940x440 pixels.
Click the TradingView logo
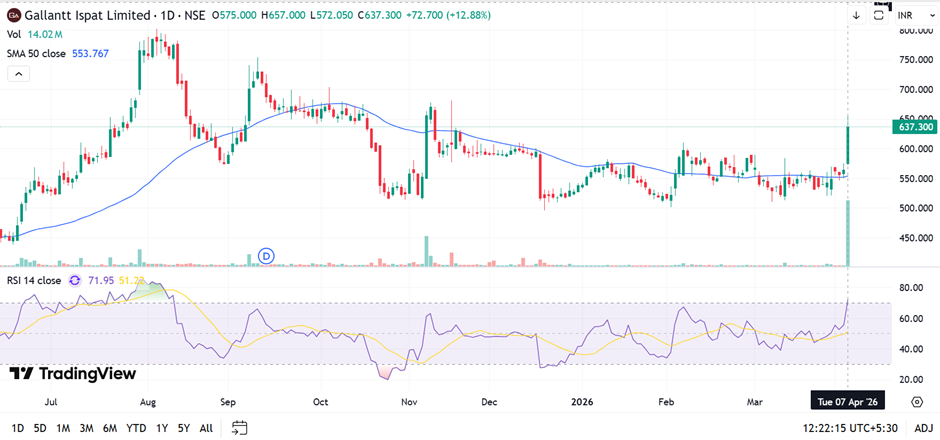coord(72,373)
